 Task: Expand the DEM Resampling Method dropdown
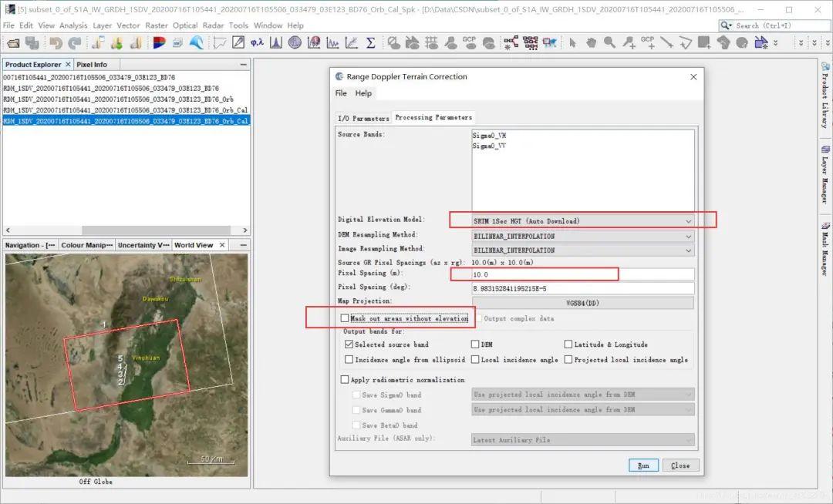click(x=582, y=235)
